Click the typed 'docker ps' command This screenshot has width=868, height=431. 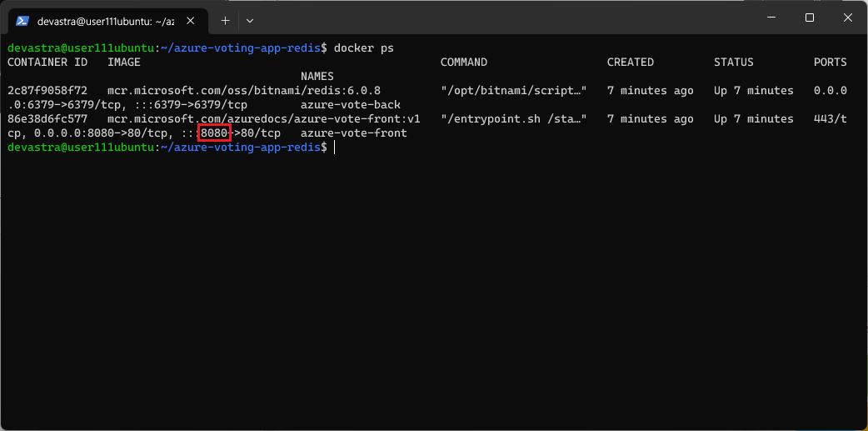(364, 48)
